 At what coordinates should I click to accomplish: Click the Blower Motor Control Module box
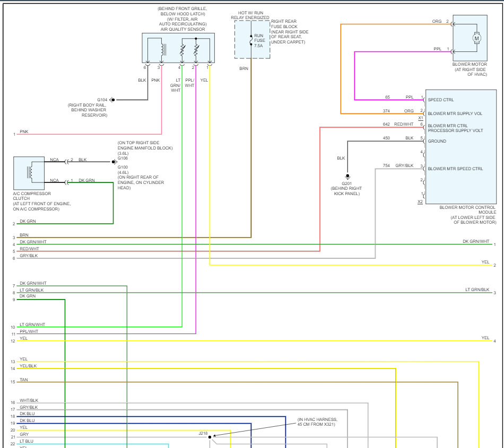point(460,146)
